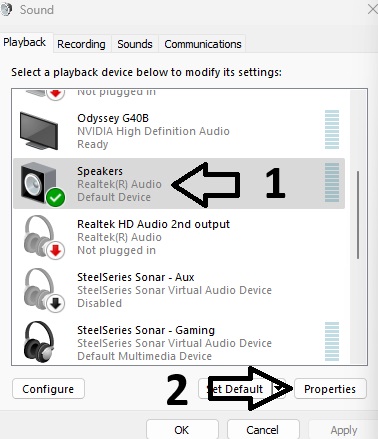This screenshot has width=378, height=439.
Task: Click the Configure button
Action: (x=48, y=389)
